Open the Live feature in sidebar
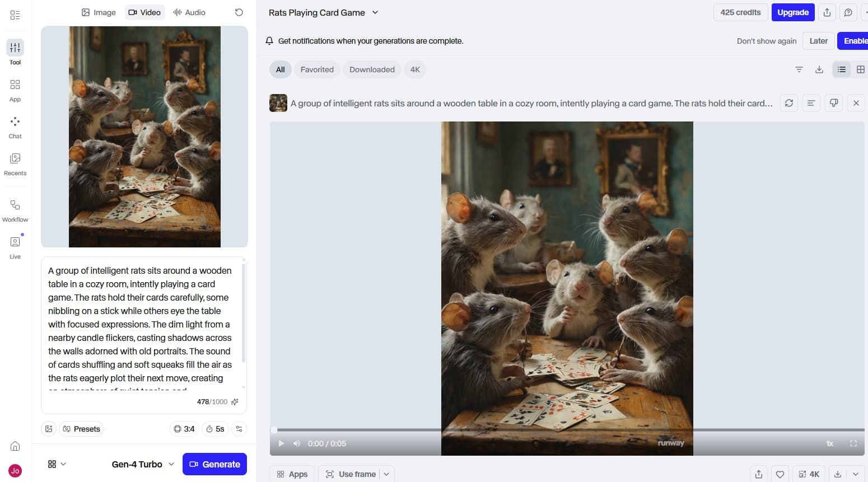 (15, 247)
